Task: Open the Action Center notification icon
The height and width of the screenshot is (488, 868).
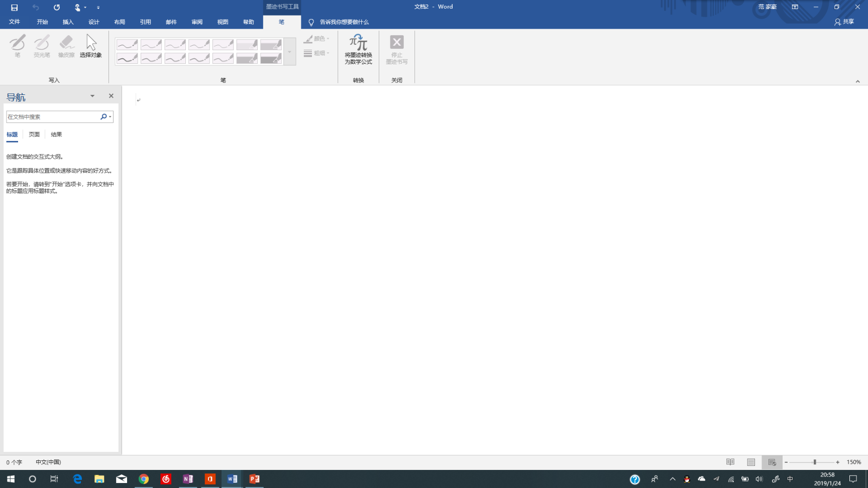Action: click(853, 479)
